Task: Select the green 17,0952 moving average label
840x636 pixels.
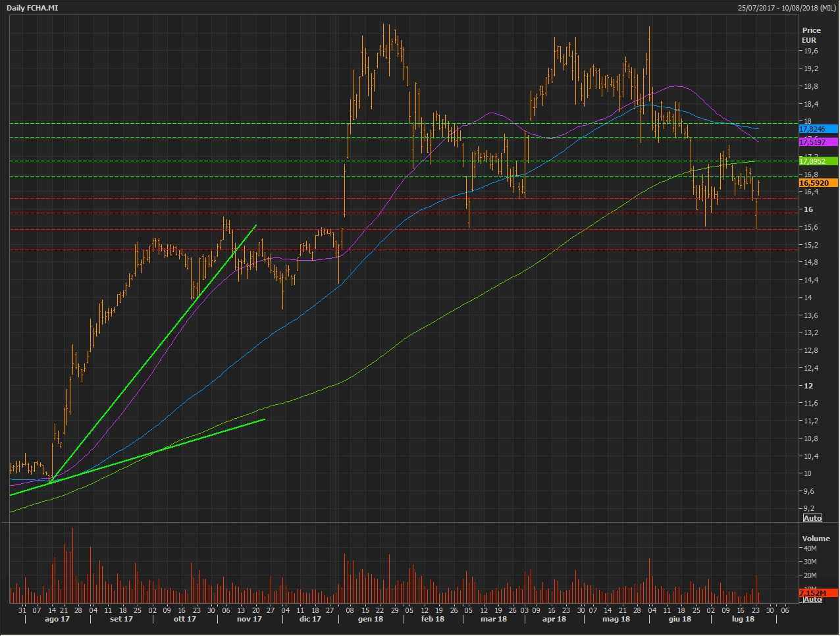Action: point(818,161)
